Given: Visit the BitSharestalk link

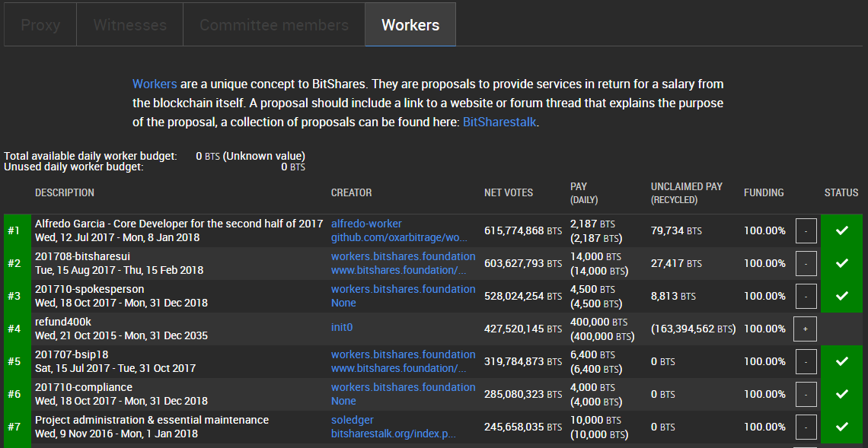Looking at the screenshot, I should [499, 122].
